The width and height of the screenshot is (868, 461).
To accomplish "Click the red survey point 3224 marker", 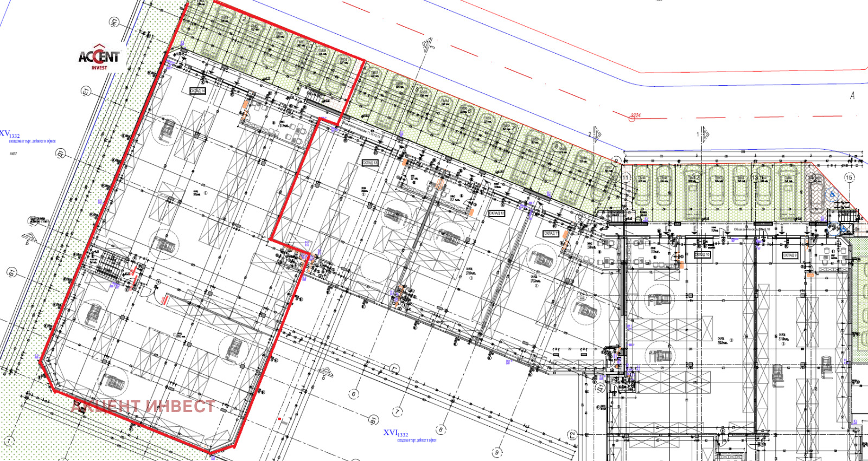I will pos(633,118).
